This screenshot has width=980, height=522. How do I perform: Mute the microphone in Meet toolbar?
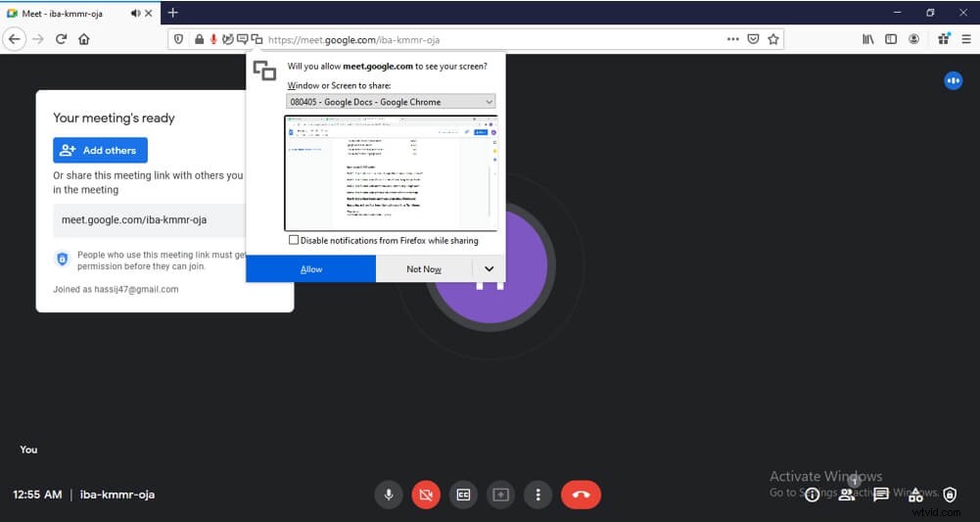tap(388, 495)
